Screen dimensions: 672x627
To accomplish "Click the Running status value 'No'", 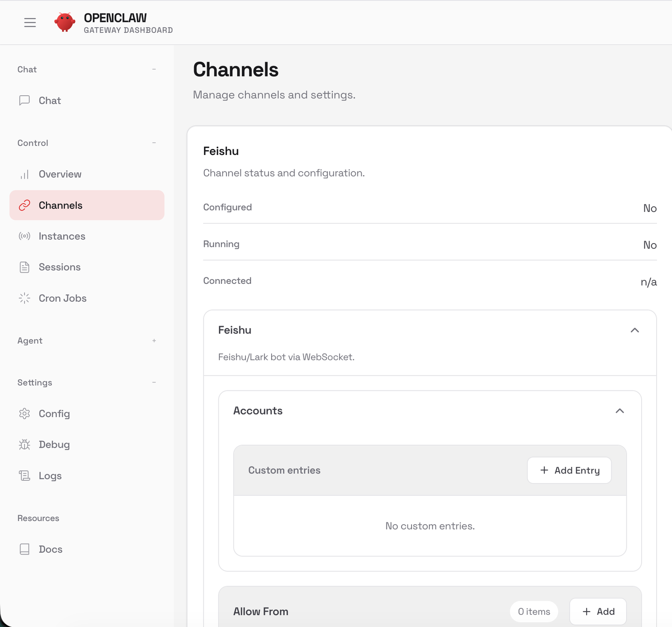I will pyautogui.click(x=650, y=245).
